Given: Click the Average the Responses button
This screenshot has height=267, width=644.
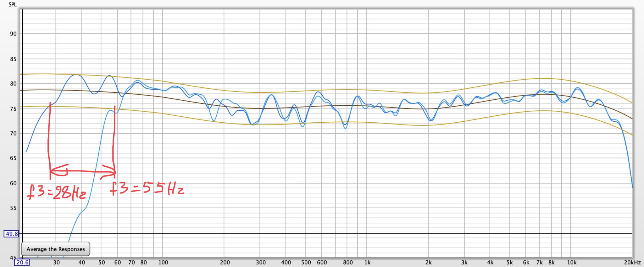Looking at the screenshot, I should click(56, 249).
